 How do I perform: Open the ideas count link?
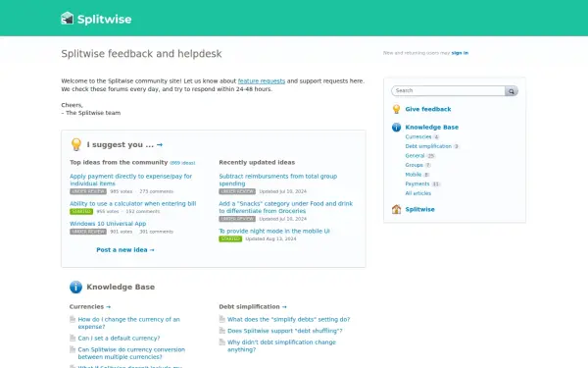(182, 163)
